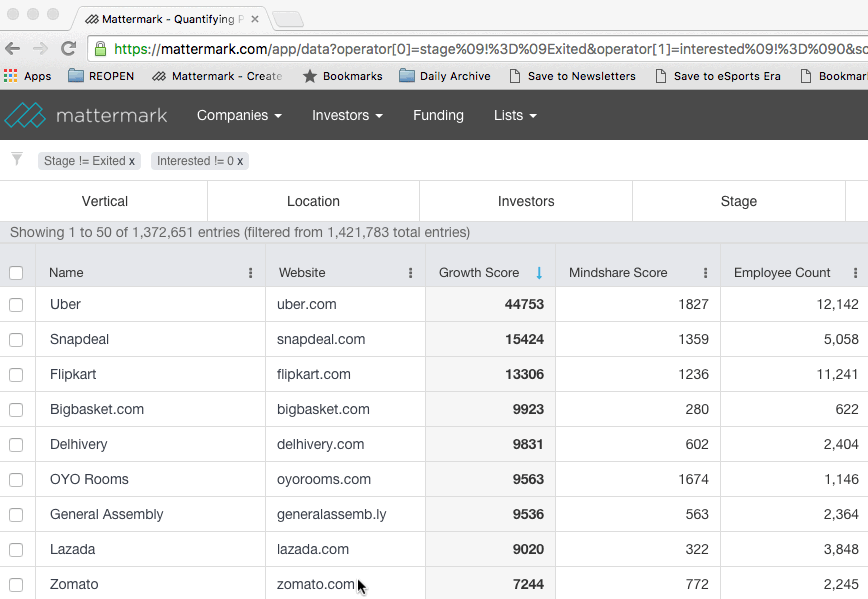Sort by Name column header
Screen dimensions: 868x599
tap(66, 272)
